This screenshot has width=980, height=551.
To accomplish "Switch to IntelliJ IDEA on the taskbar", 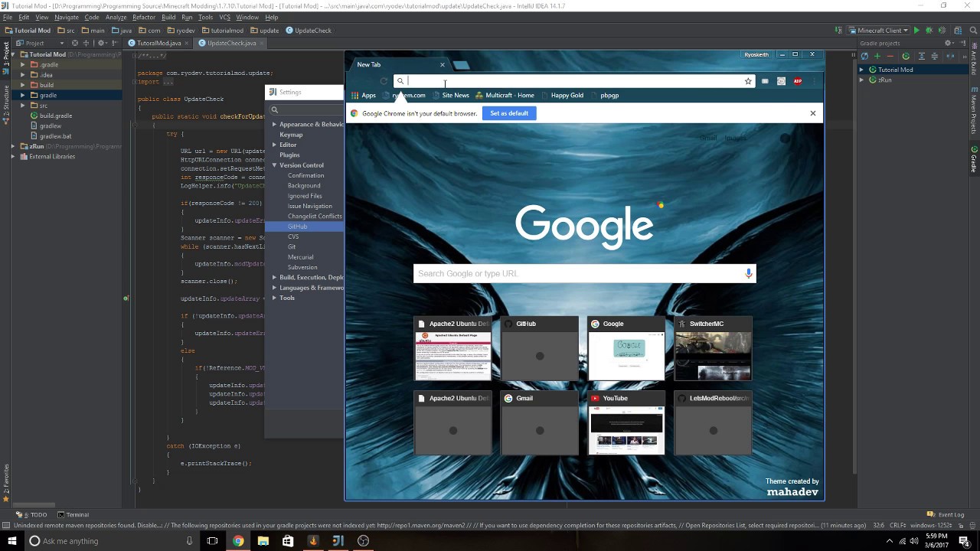I will pyautogui.click(x=338, y=541).
